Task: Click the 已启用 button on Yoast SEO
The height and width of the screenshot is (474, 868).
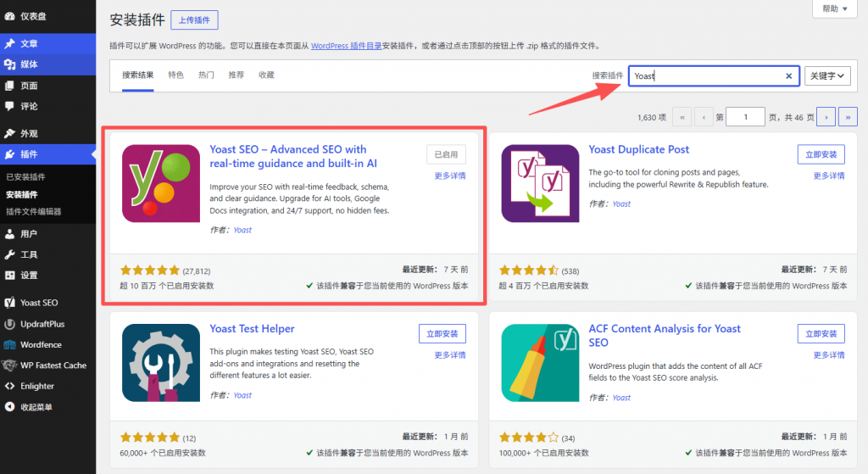Action: point(446,154)
